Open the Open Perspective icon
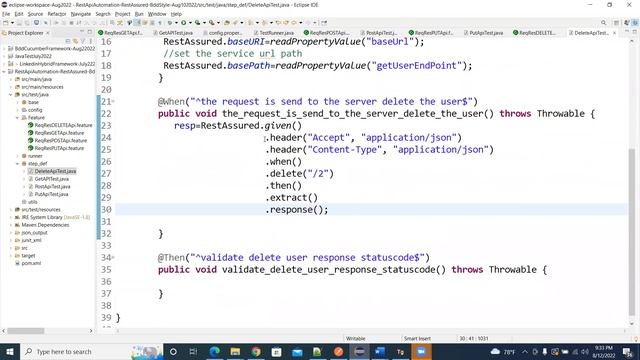640x360 pixels. click(x=616, y=23)
